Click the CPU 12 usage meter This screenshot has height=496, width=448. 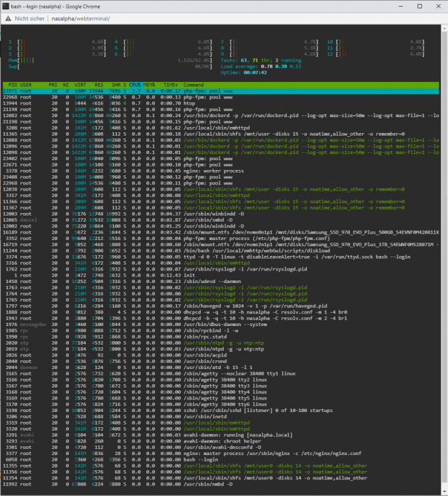click(375, 54)
